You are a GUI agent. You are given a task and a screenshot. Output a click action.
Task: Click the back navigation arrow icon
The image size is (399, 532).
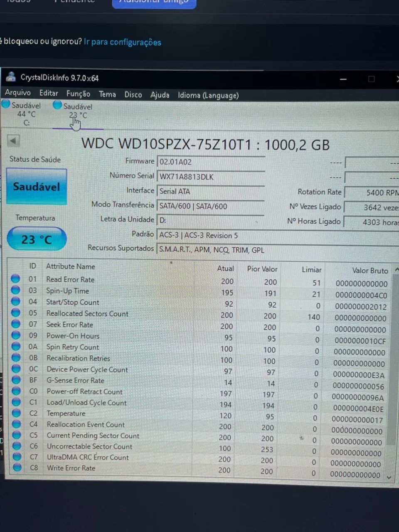(14, 141)
